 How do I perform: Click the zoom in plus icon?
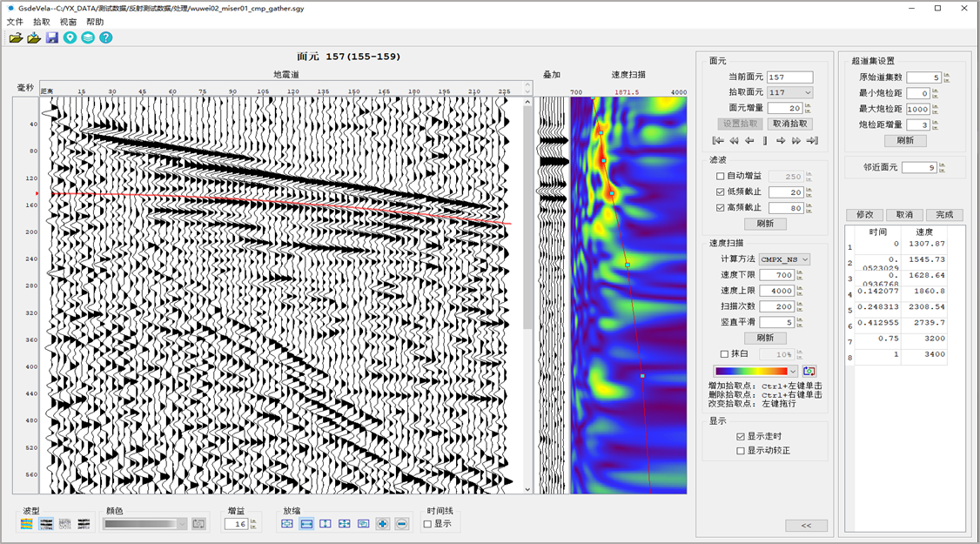click(x=383, y=524)
